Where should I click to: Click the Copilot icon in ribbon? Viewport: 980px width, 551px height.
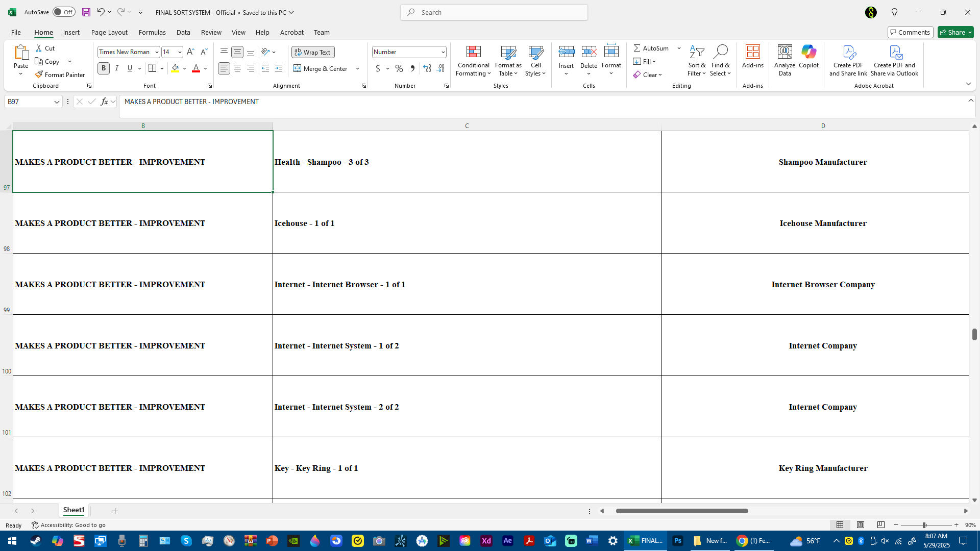coord(808,52)
